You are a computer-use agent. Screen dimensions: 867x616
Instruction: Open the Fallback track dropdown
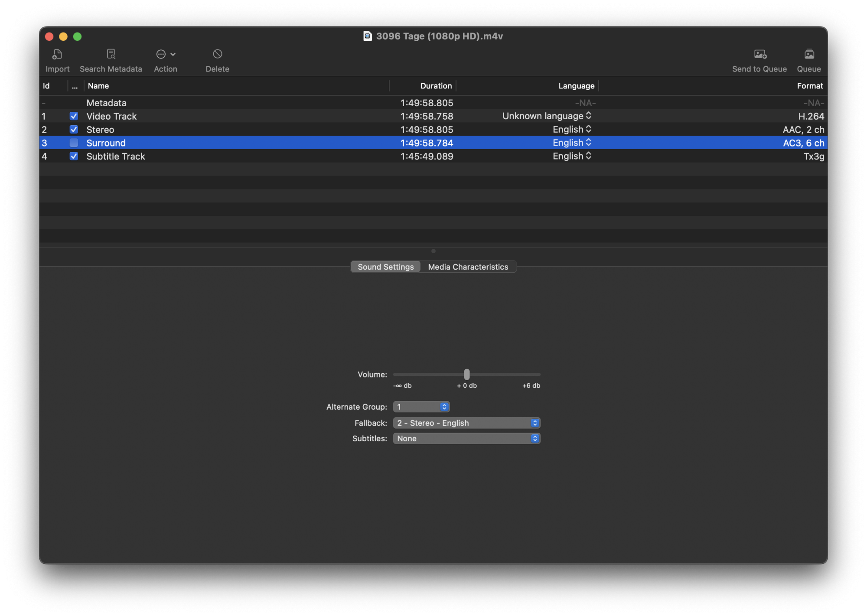coord(466,423)
